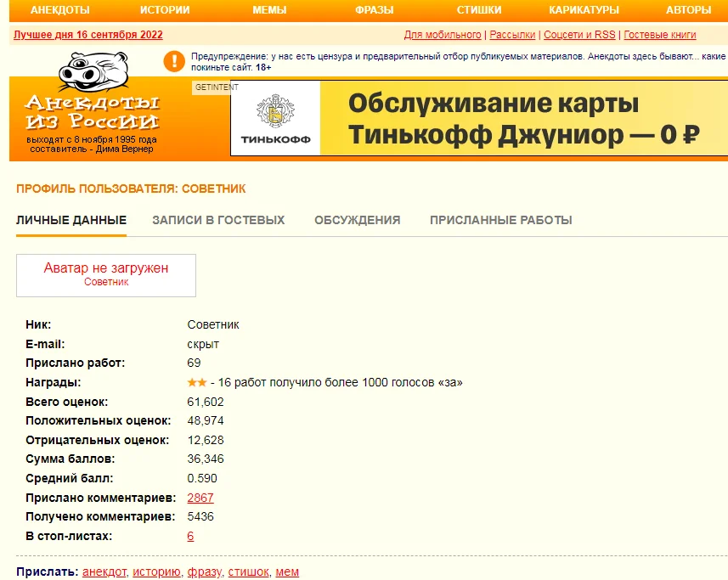Click the анекдот submission link
Image resolution: width=728 pixels, height=580 pixels.
[x=104, y=572]
